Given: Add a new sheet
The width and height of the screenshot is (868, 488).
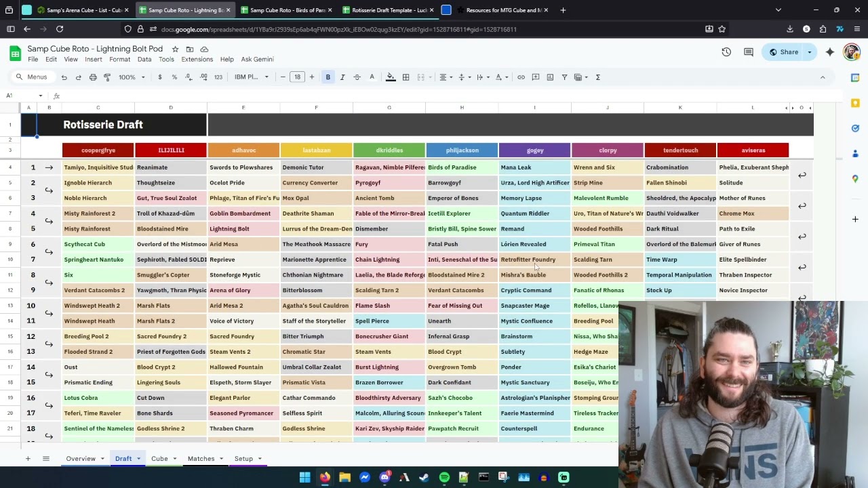Looking at the screenshot, I should 28,459.
